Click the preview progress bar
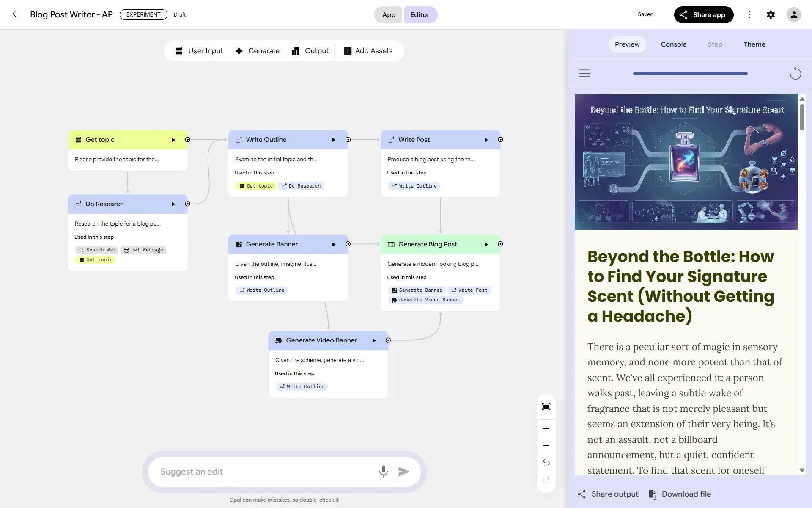Image resolution: width=812 pixels, height=508 pixels. (690, 73)
